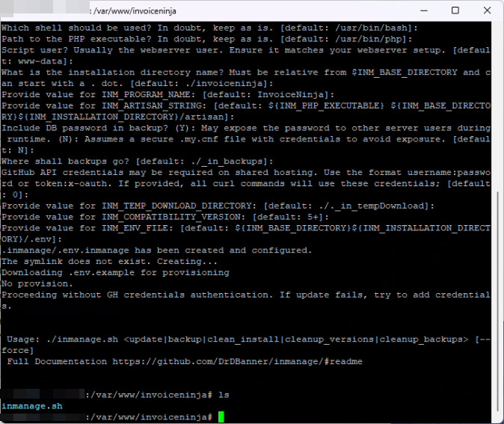Click the window title '/var/www/invoiceninja'
The width and height of the screenshot is (504, 424).
coord(135,11)
